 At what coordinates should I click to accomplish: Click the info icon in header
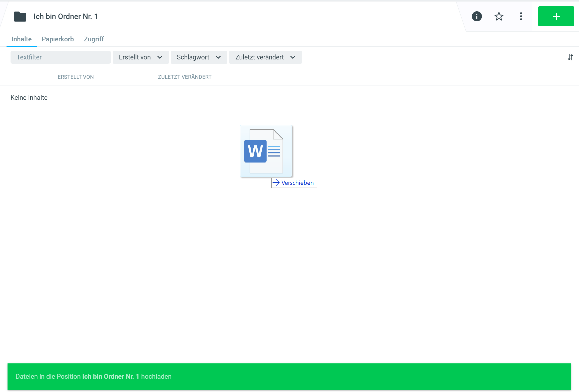point(477,17)
